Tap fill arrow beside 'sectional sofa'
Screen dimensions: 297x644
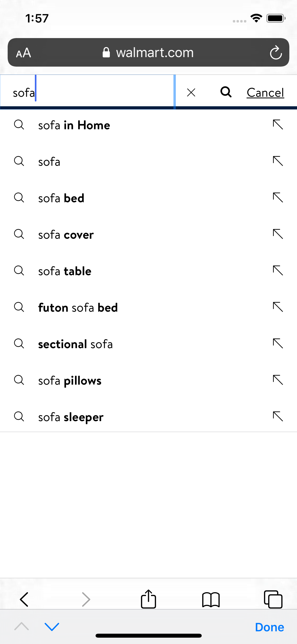tap(278, 343)
